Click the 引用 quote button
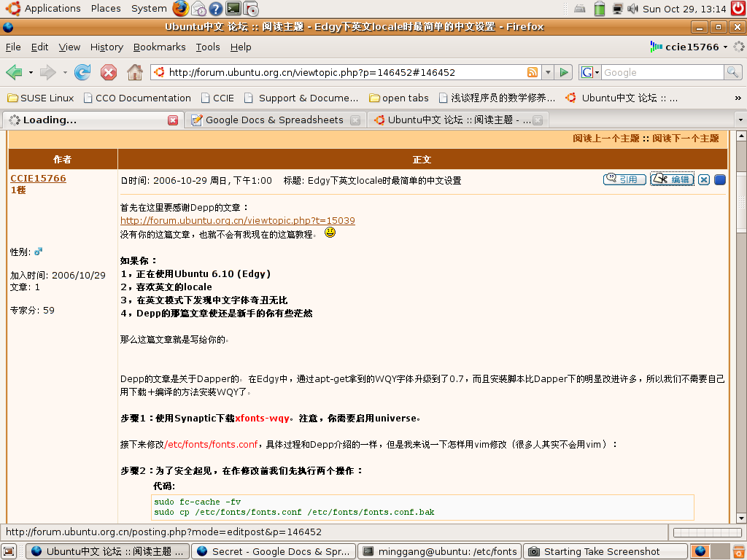 [x=624, y=179]
